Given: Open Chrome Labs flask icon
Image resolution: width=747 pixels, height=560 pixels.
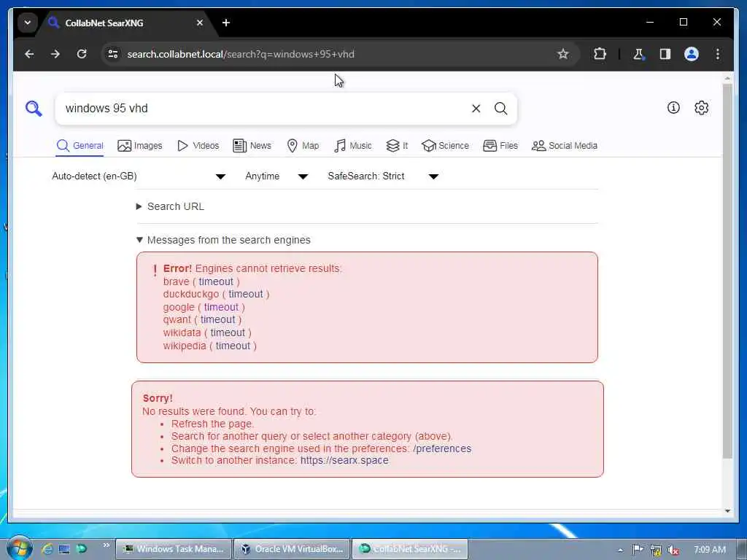Looking at the screenshot, I should pyautogui.click(x=638, y=54).
